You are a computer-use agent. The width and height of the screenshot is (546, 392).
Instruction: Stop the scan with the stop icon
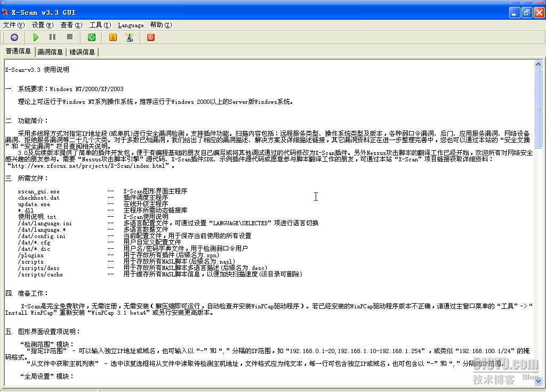pyautogui.click(x=70, y=37)
